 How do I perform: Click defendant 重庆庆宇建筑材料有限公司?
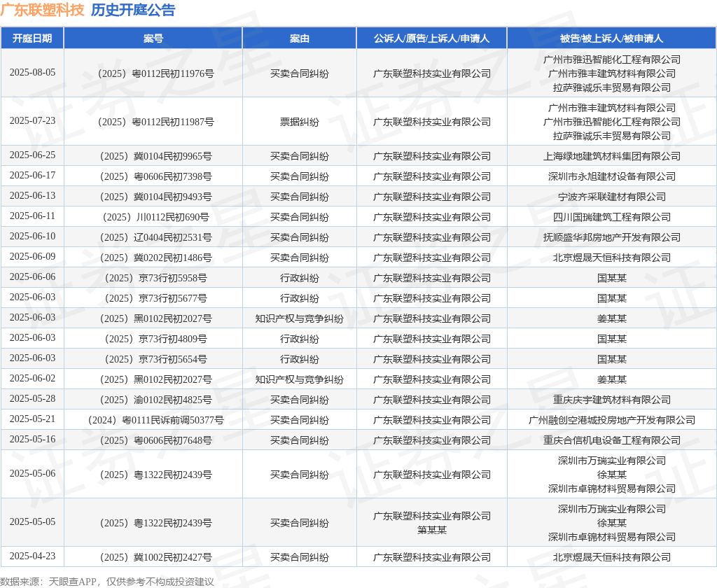(x=612, y=400)
